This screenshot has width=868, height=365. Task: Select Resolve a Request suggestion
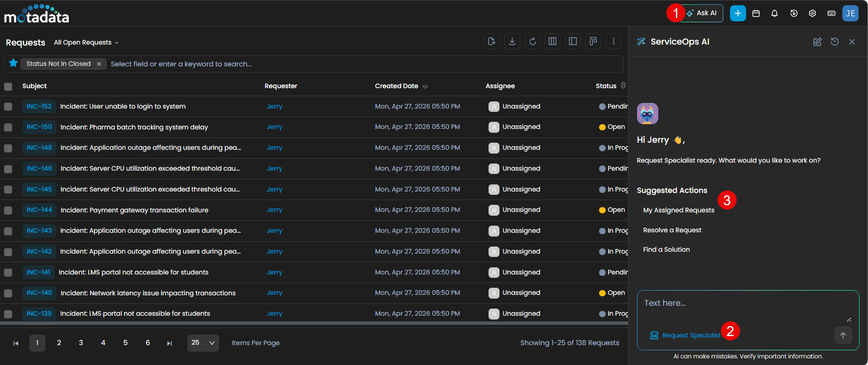tap(672, 230)
